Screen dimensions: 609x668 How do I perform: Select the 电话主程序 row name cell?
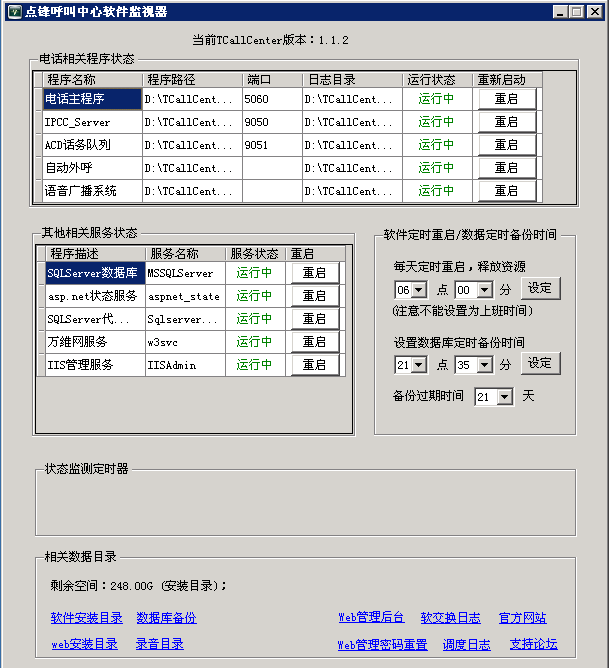pos(92,99)
